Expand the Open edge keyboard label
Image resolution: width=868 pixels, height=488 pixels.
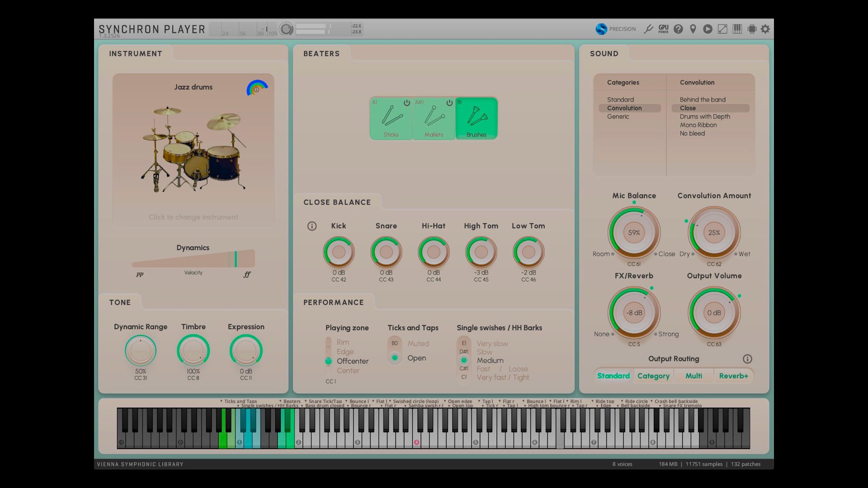[458, 401]
